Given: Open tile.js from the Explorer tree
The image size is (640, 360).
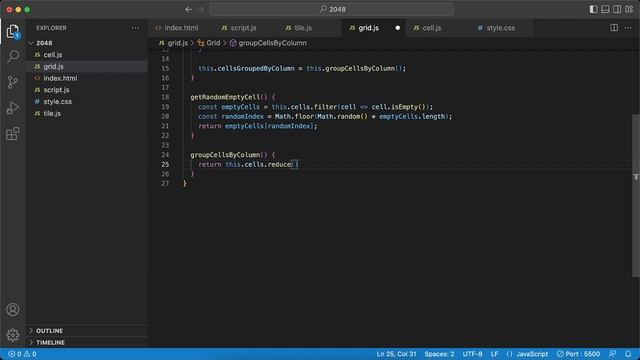Looking at the screenshot, I should (x=52, y=113).
